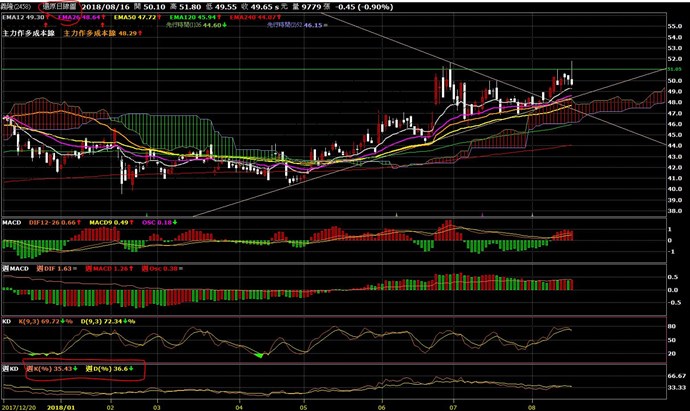Click the 週Osc 0.38 label

click(x=162, y=268)
